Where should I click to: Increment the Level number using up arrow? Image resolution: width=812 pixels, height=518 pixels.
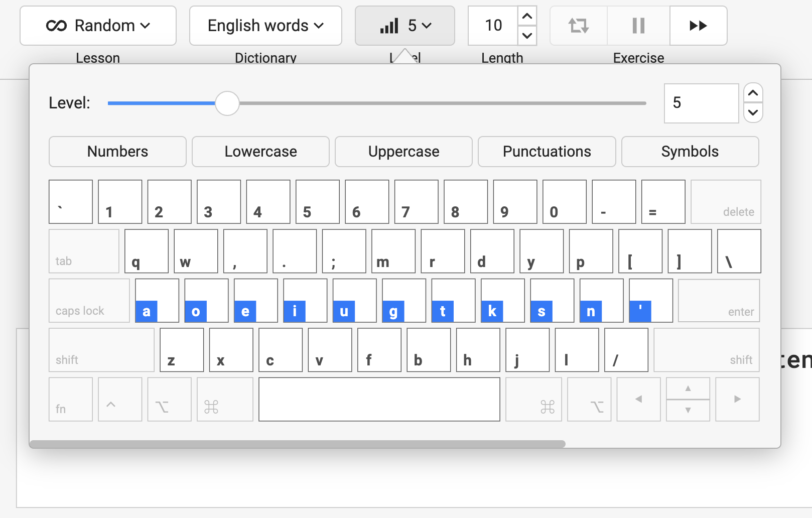click(753, 93)
